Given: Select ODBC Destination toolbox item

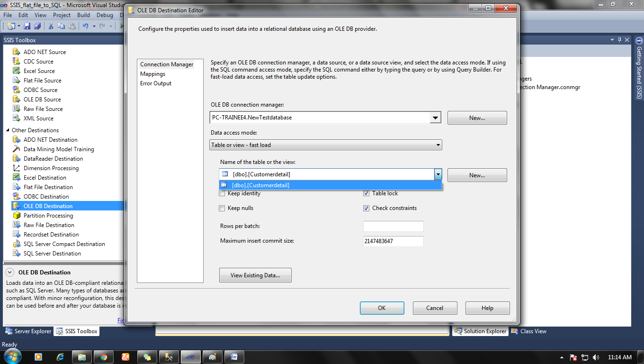Looking at the screenshot, I should (x=46, y=197).
